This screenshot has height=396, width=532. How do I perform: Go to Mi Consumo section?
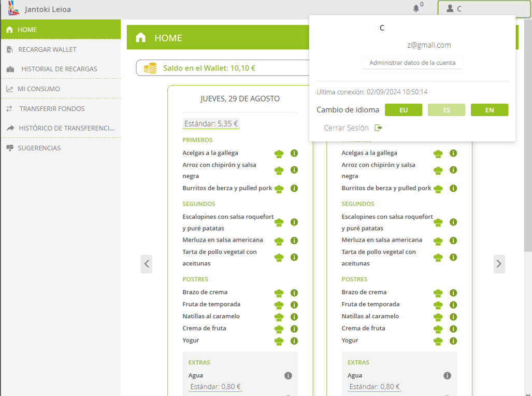pos(39,89)
